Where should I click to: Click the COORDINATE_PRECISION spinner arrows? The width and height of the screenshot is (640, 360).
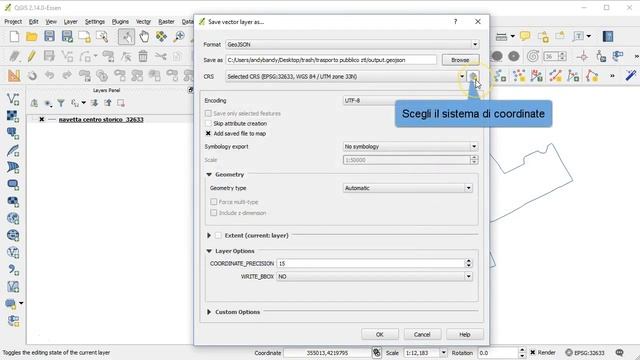click(x=469, y=264)
